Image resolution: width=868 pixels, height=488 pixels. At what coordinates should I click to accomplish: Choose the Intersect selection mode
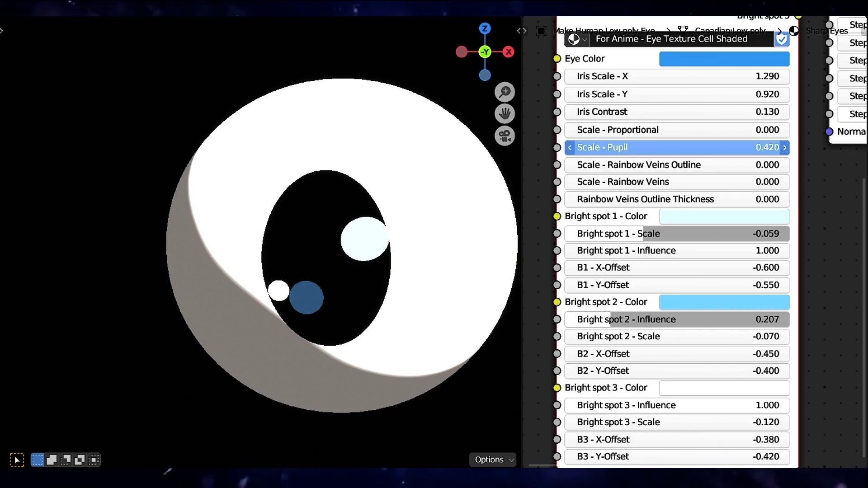coord(94,460)
